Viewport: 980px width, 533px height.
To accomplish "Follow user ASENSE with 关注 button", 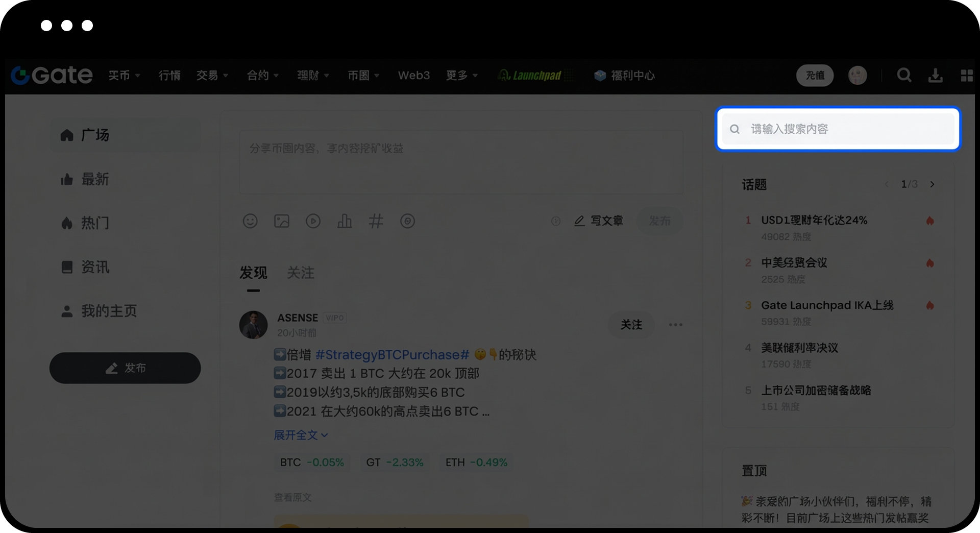I will [x=631, y=325].
